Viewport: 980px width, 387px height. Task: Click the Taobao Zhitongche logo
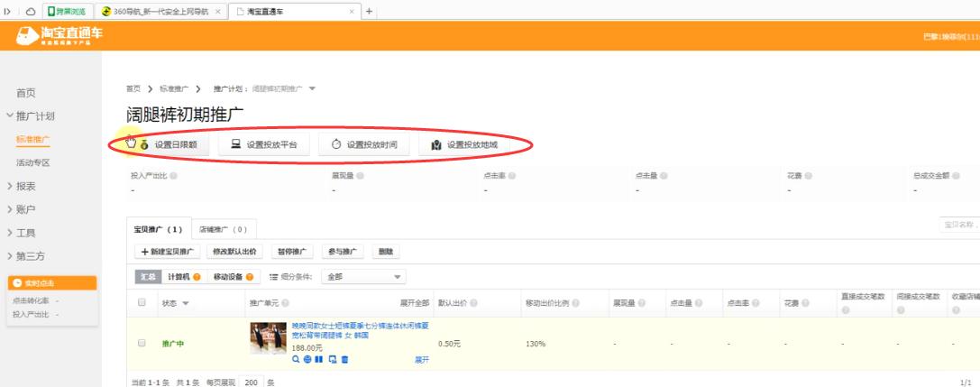60,35
